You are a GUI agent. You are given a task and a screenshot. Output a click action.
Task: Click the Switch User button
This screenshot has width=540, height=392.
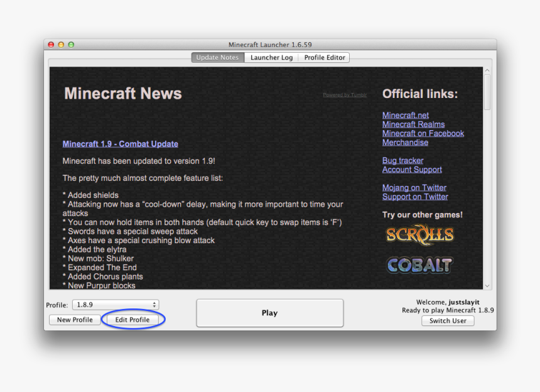tap(447, 321)
